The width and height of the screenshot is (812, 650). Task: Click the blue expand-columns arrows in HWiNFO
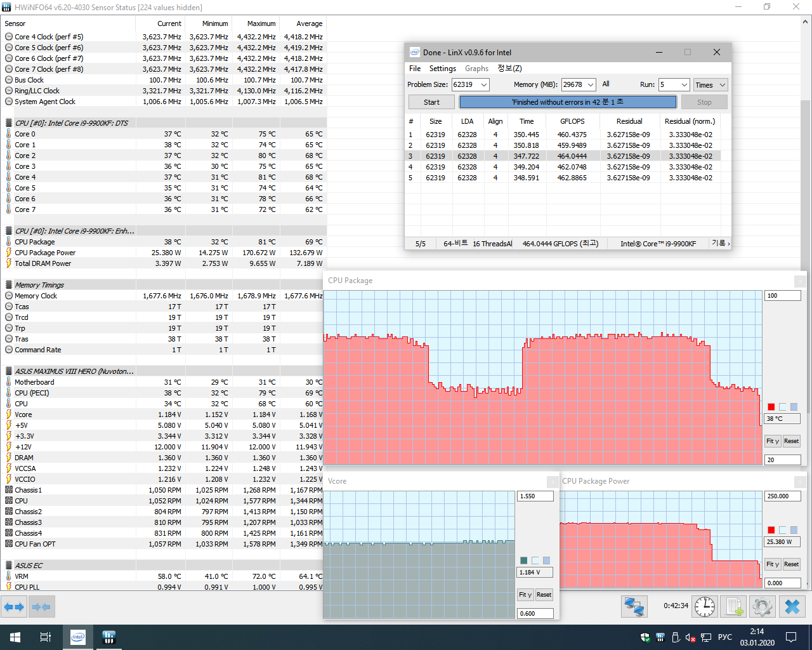13,607
